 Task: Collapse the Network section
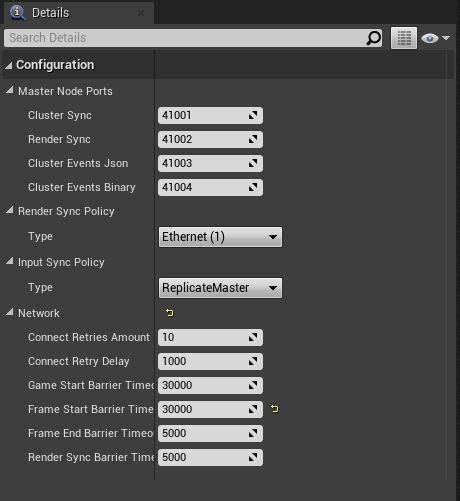tap(9, 312)
